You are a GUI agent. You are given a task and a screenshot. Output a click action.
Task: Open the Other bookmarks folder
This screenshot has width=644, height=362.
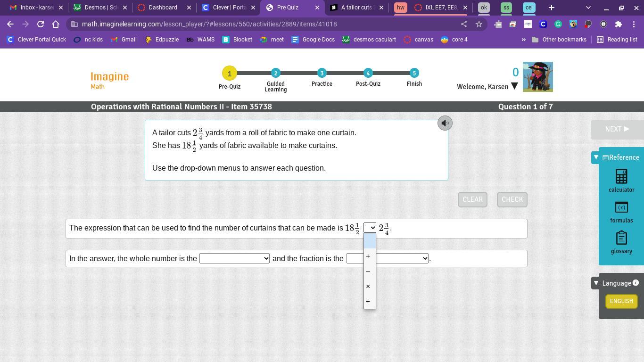559,40
